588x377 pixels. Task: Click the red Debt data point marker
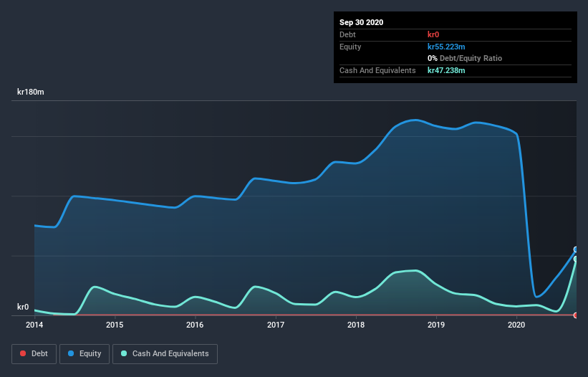coord(576,315)
